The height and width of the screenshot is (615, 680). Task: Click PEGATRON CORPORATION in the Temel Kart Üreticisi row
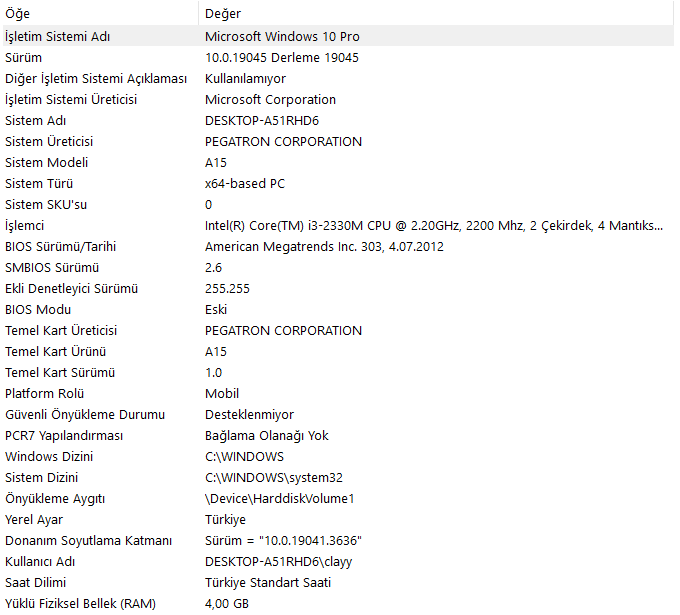click(x=283, y=330)
